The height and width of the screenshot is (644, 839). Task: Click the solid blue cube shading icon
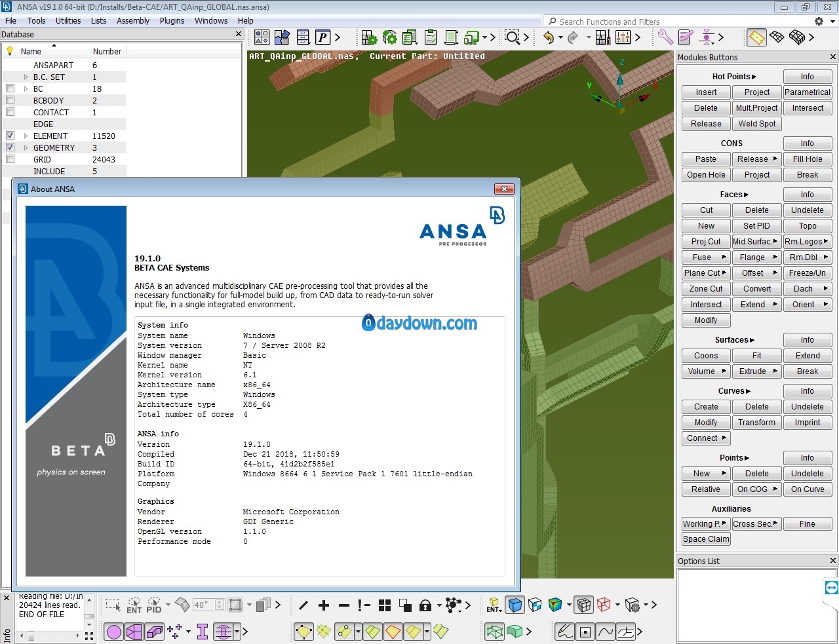[x=515, y=605]
